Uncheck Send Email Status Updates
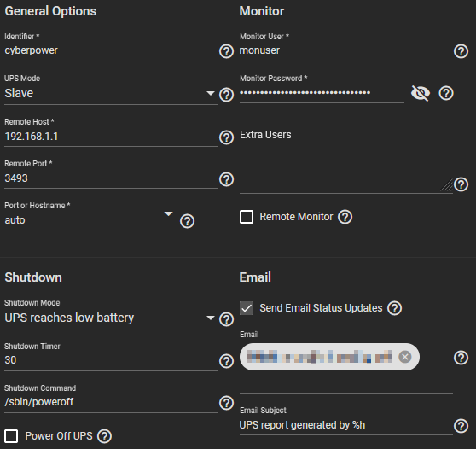Image resolution: width=476 pixels, height=449 pixels. point(247,308)
